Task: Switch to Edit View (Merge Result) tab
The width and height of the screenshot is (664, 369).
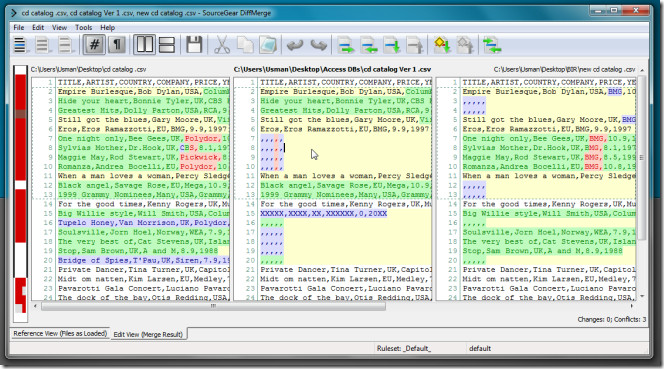Action: [x=148, y=334]
